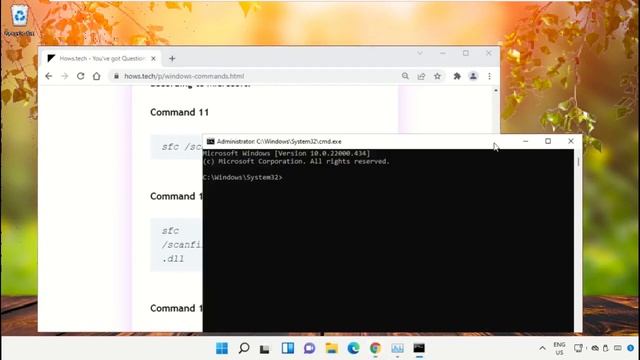Click the notification badge in system tray
Viewport: 640px width, 360px height.
(x=631, y=348)
